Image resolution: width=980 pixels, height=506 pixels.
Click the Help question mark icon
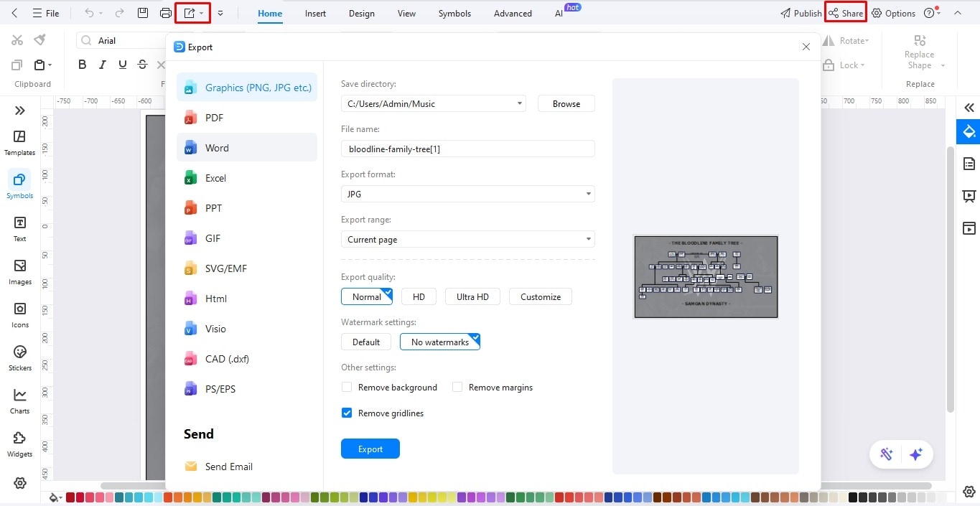930,13
